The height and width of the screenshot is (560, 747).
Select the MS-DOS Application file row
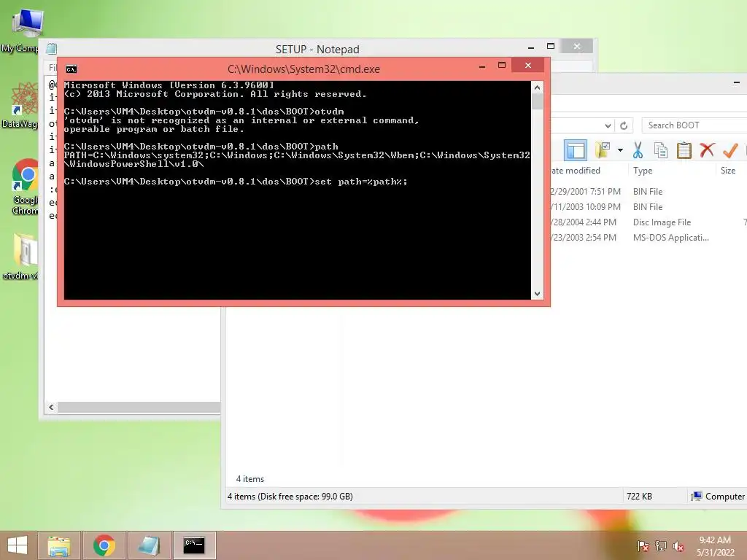(648, 237)
